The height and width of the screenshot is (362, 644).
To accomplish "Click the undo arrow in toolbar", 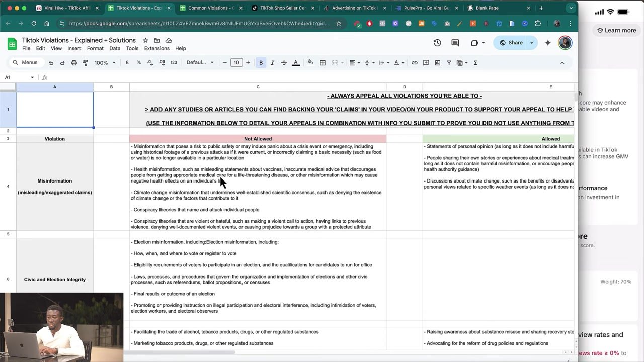I will point(51,63).
